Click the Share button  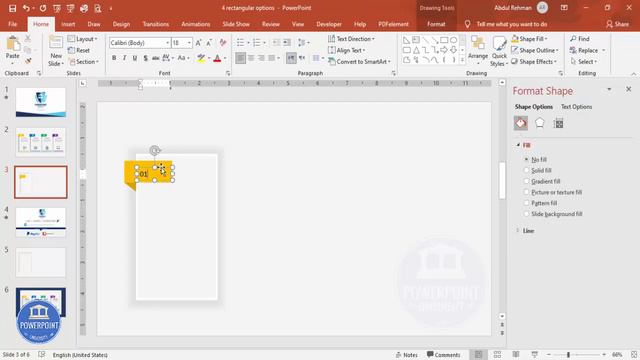617,24
